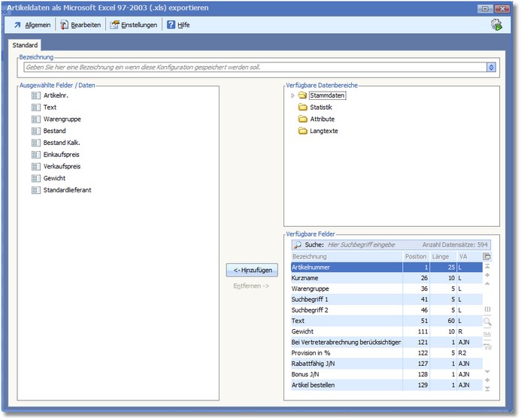Expand the Stammdaten tree node
Image resolution: width=521 pixels, height=420 pixels.
293,96
